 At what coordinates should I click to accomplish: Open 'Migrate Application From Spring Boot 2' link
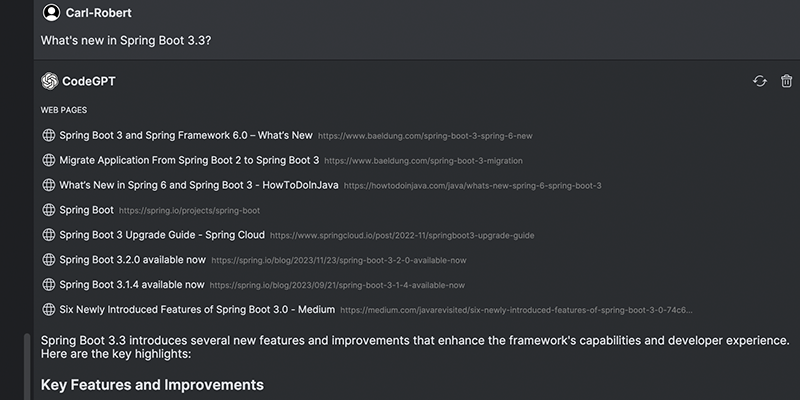coord(189,160)
